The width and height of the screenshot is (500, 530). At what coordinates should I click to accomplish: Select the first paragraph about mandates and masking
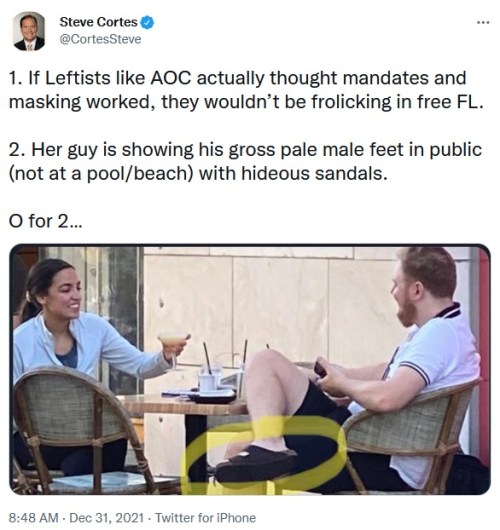[x=246, y=90]
